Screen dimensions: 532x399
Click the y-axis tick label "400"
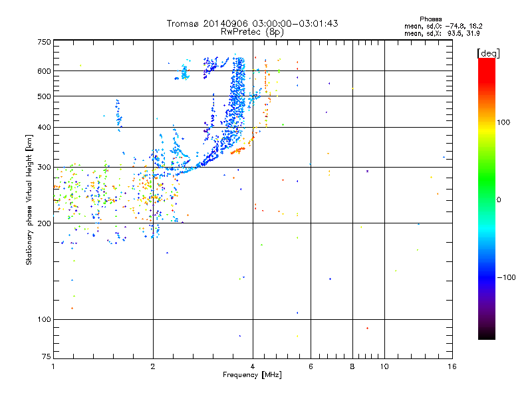tap(44, 127)
